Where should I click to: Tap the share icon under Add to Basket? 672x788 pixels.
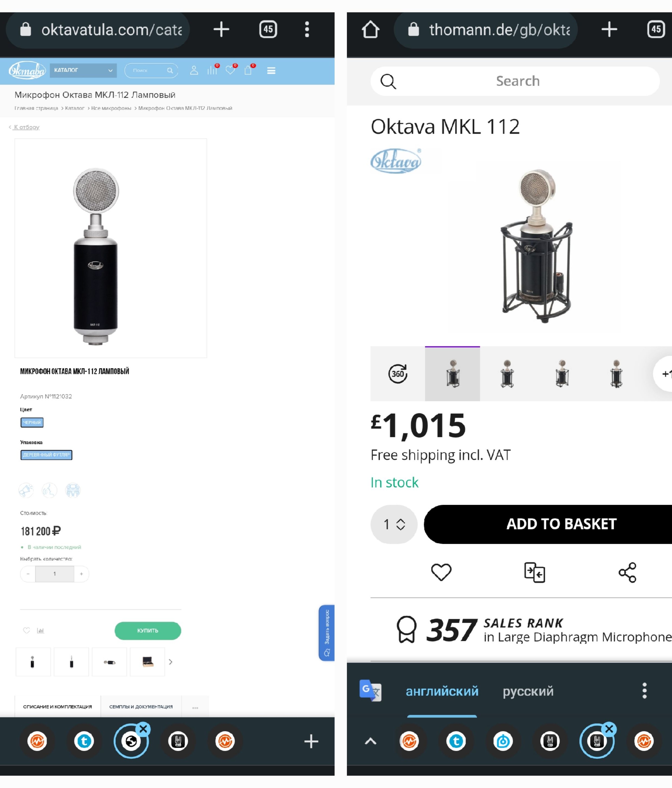[627, 572]
